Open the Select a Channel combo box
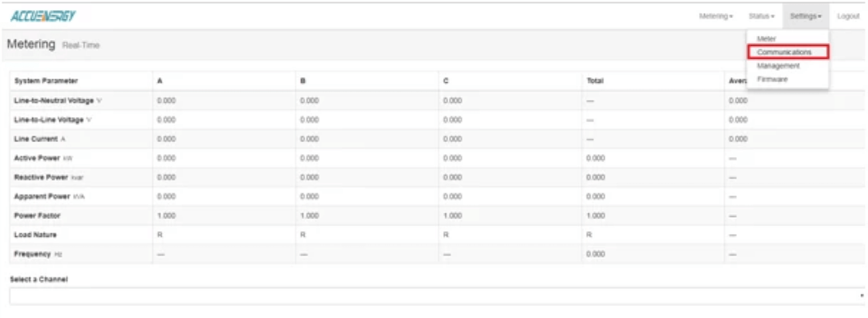 click(436, 296)
